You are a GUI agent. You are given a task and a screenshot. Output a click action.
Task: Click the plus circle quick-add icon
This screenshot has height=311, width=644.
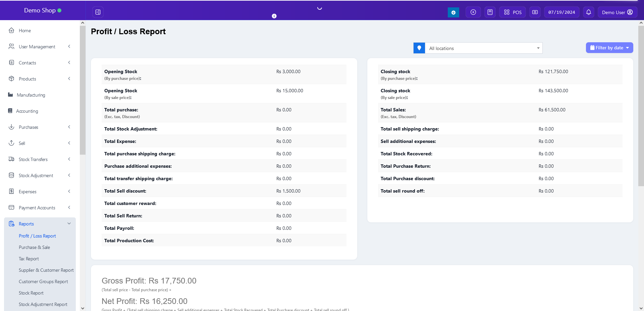[x=473, y=12]
